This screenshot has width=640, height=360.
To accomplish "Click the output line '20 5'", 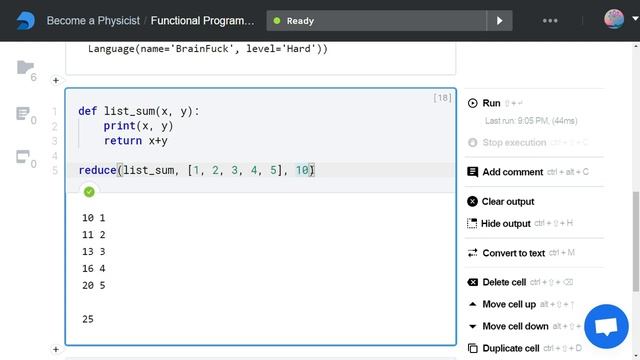I will 93,285.
